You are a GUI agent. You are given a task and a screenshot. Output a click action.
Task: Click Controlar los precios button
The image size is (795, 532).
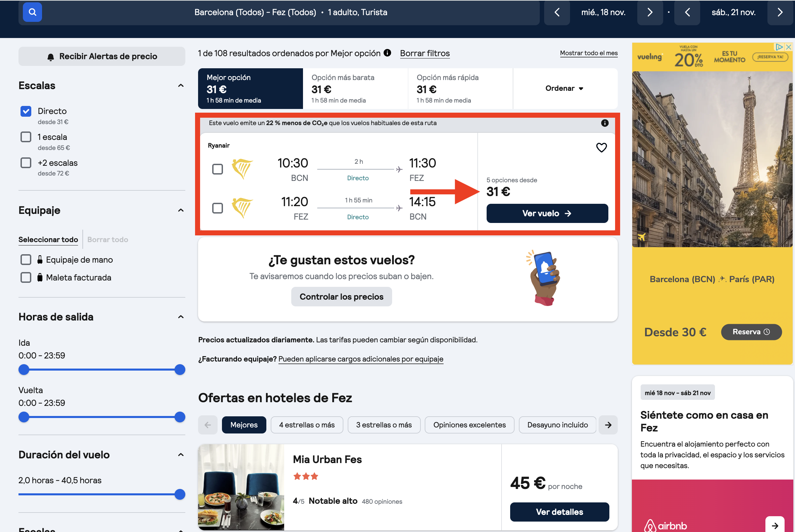click(341, 297)
